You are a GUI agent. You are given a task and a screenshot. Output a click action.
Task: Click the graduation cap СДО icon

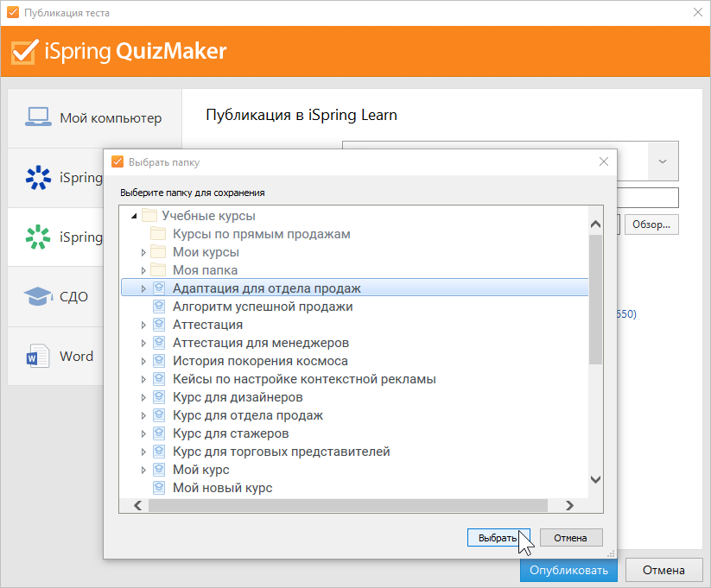pos(38,296)
